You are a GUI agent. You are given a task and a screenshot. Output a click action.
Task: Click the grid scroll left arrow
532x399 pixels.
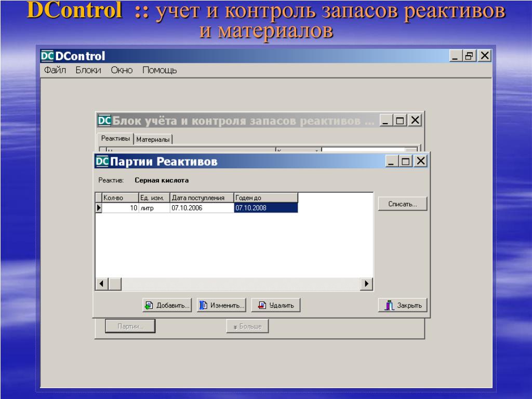pyautogui.click(x=102, y=284)
